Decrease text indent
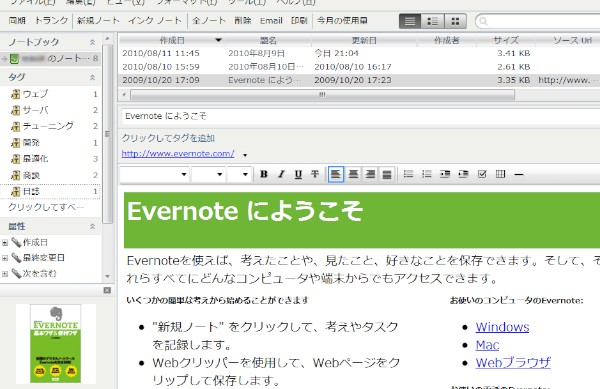This screenshot has height=389, width=600. coord(463,174)
